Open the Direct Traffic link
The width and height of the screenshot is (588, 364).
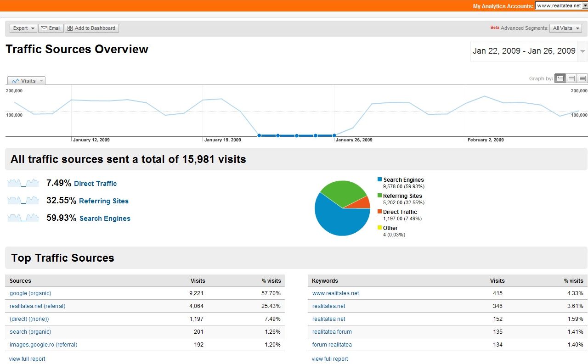click(95, 184)
